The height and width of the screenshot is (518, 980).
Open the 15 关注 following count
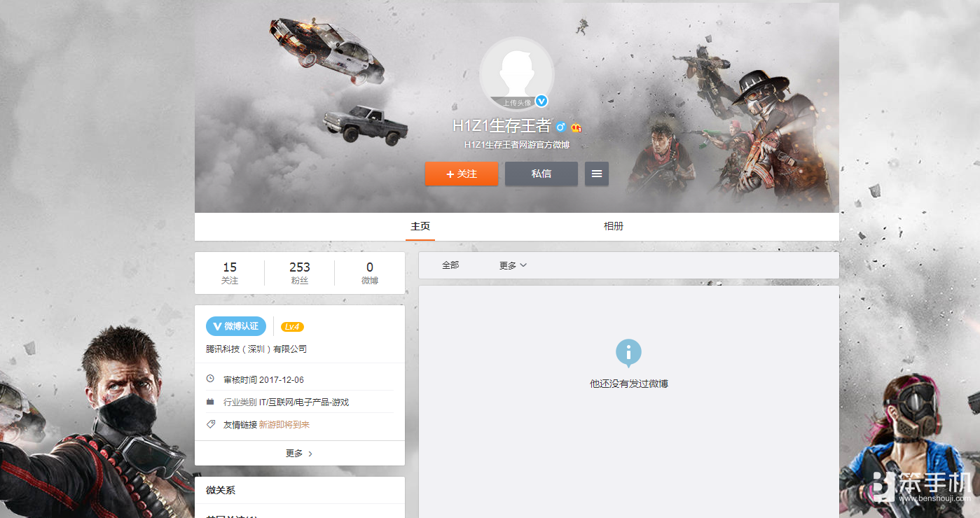pyautogui.click(x=230, y=273)
